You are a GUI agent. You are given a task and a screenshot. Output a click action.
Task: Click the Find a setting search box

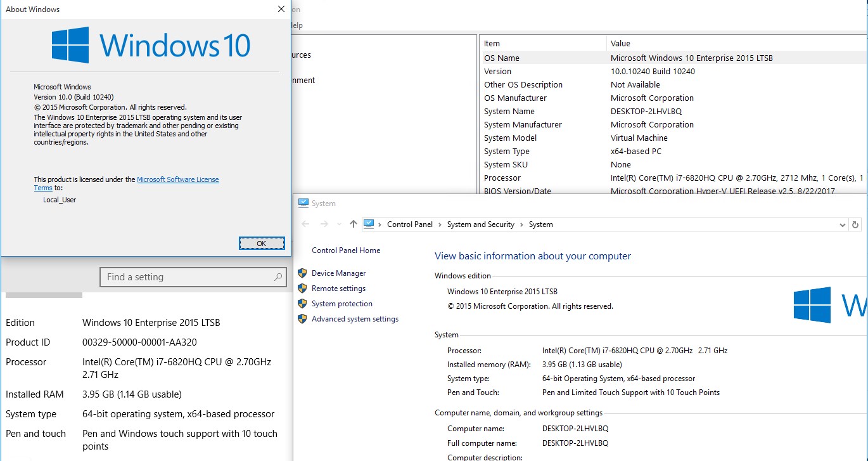(184, 277)
